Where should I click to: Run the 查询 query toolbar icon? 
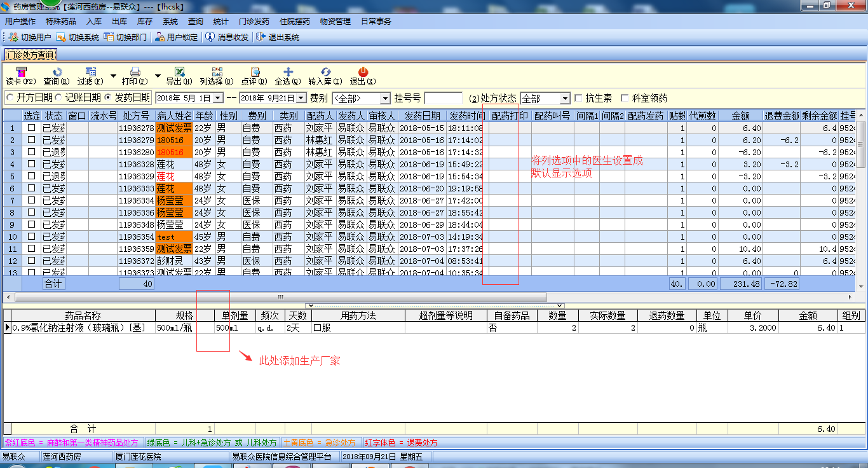tap(57, 72)
